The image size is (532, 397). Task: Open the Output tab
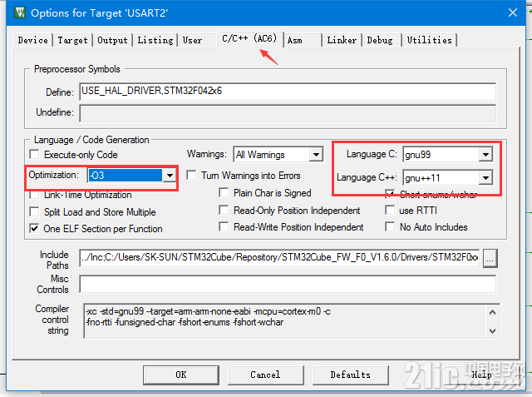click(x=113, y=40)
